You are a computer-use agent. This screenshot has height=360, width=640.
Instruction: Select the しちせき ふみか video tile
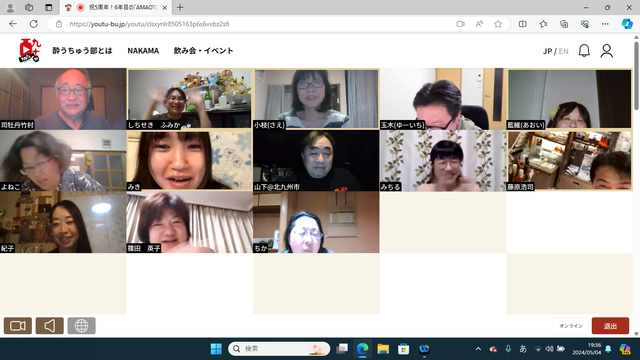click(x=189, y=99)
